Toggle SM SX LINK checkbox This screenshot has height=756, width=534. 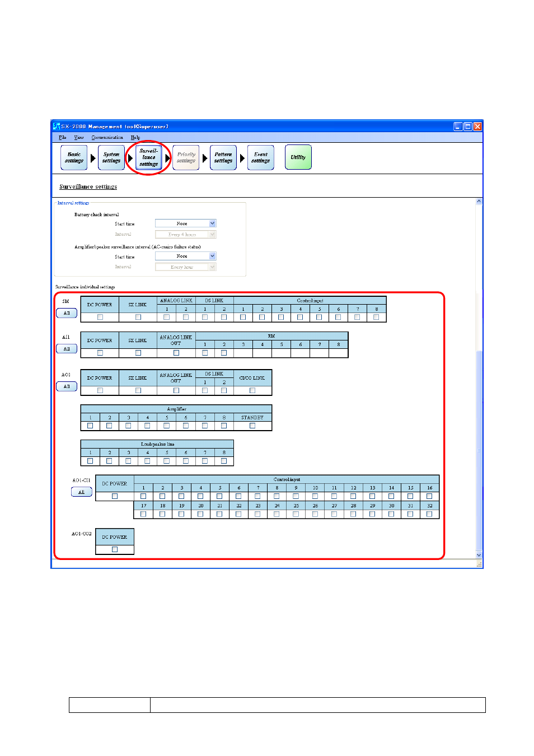[138, 317]
